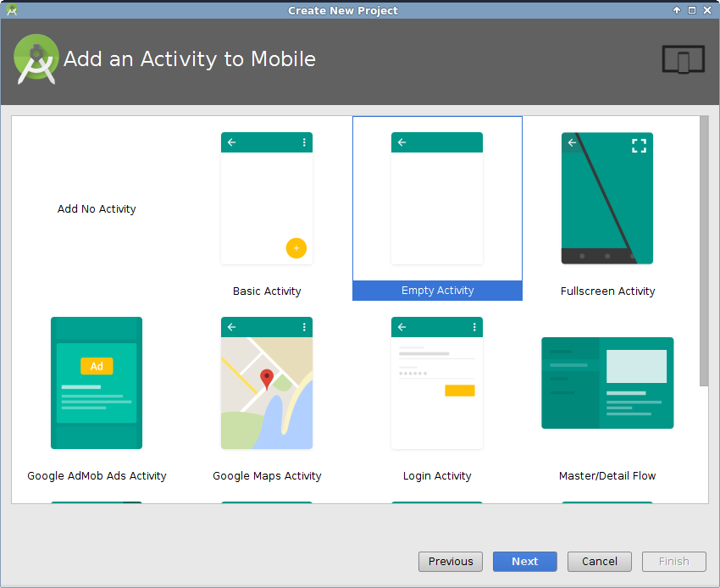
Task: Go back with the Previous button
Action: (451, 562)
